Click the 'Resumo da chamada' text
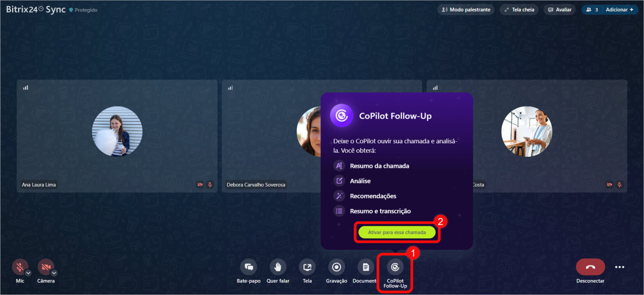The image size is (644, 295). [379, 166]
